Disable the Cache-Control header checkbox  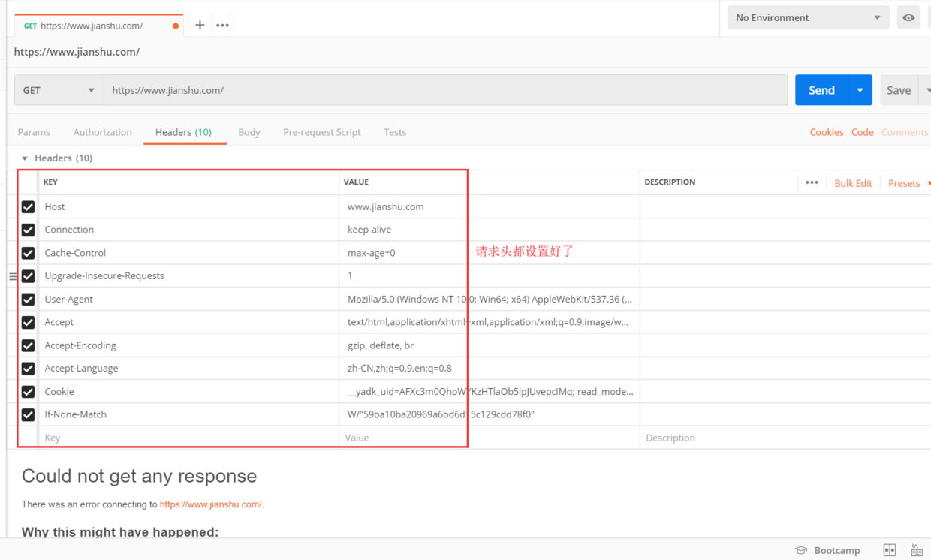[28, 253]
